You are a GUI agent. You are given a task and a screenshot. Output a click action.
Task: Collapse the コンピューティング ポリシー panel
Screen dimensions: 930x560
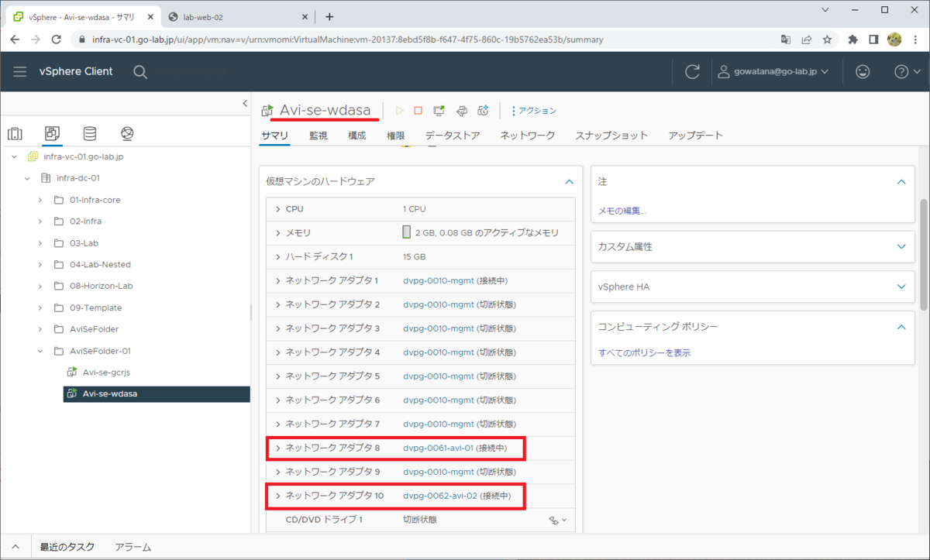901,327
